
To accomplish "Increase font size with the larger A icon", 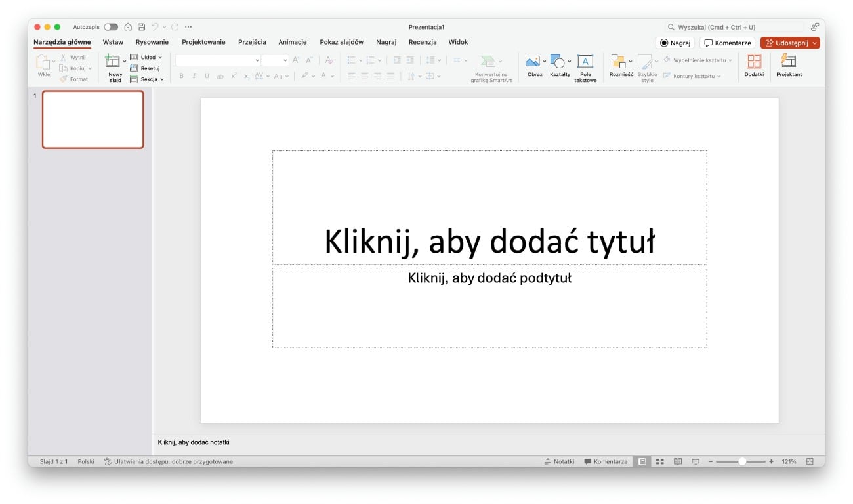I will point(296,60).
